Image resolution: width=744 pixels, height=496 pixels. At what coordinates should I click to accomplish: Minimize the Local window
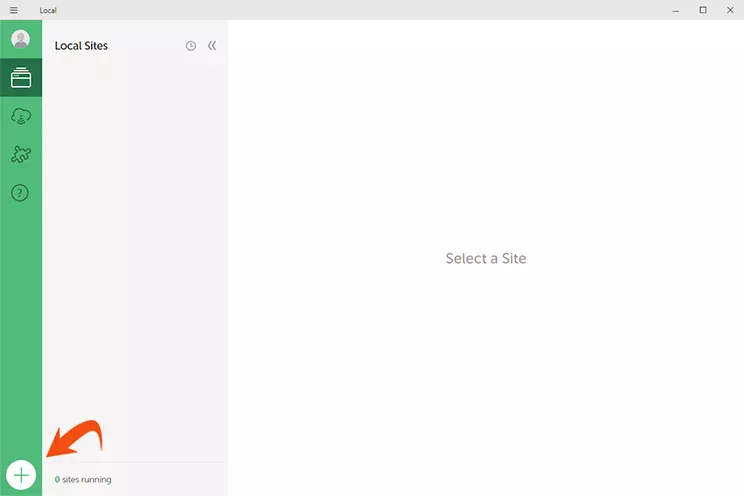[x=674, y=10]
